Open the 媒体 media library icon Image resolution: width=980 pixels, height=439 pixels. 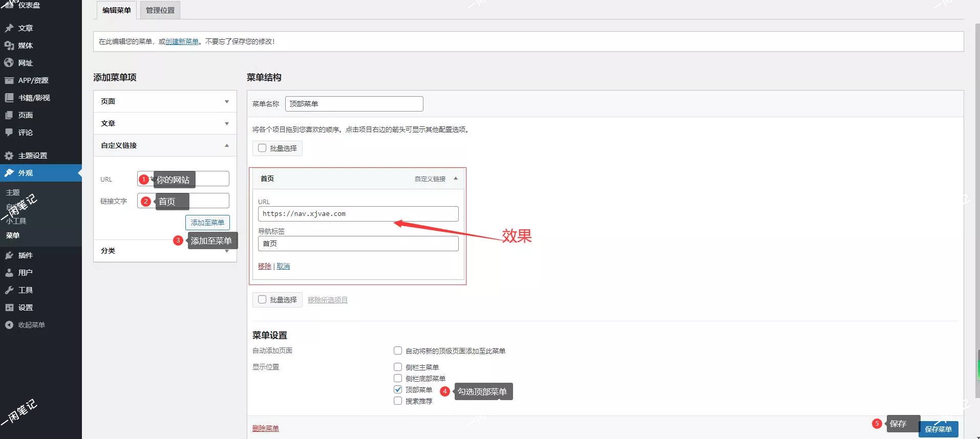pos(9,46)
